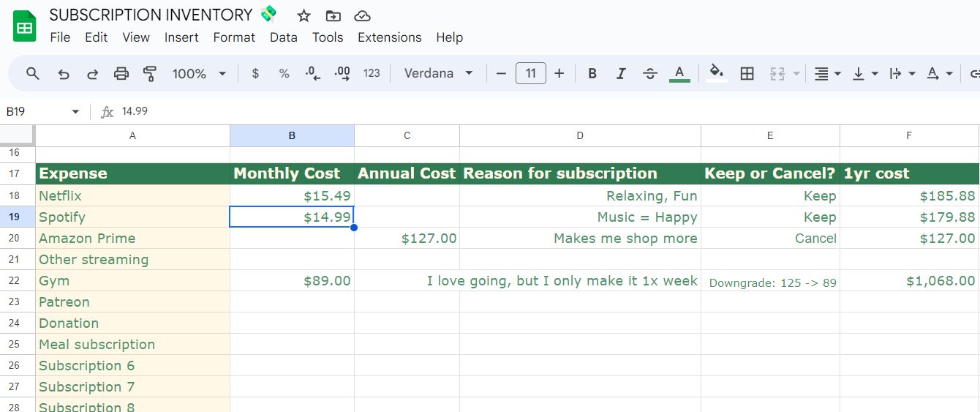Select the Patreon cell
Screen dimensions: 980x412
tap(132, 302)
